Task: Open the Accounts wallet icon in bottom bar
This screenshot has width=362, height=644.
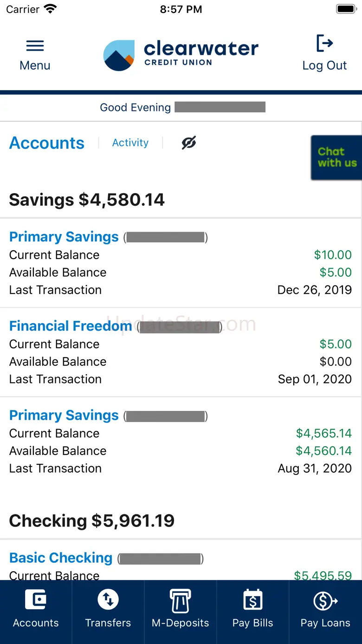Action: pos(36,600)
